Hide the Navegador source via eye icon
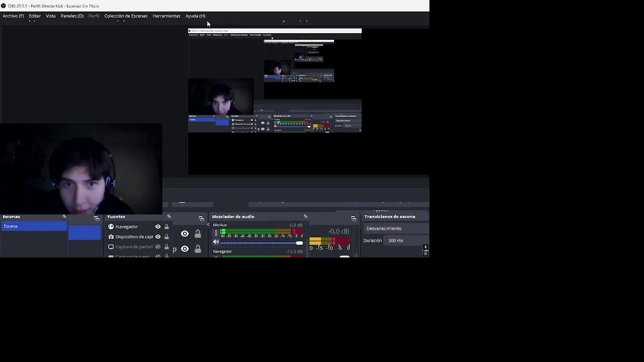The image size is (644, 362). pos(158,227)
